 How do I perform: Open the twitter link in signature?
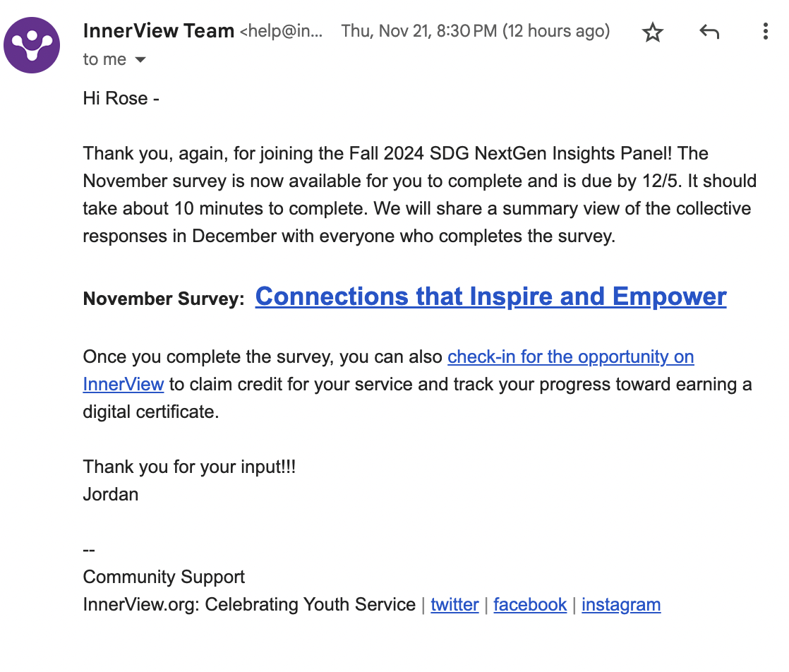click(454, 605)
